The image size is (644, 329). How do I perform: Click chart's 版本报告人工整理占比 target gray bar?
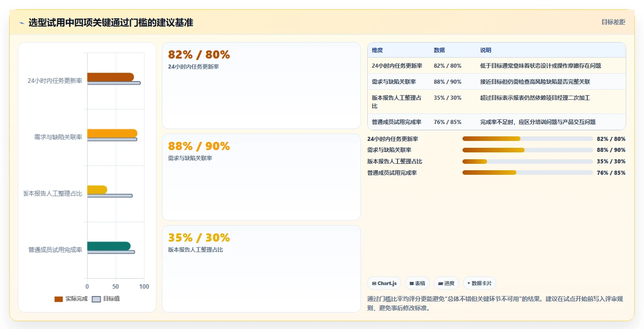tap(110, 196)
